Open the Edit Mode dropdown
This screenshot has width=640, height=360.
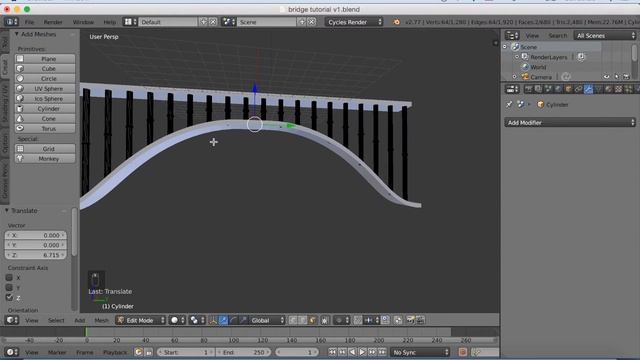tap(140, 320)
